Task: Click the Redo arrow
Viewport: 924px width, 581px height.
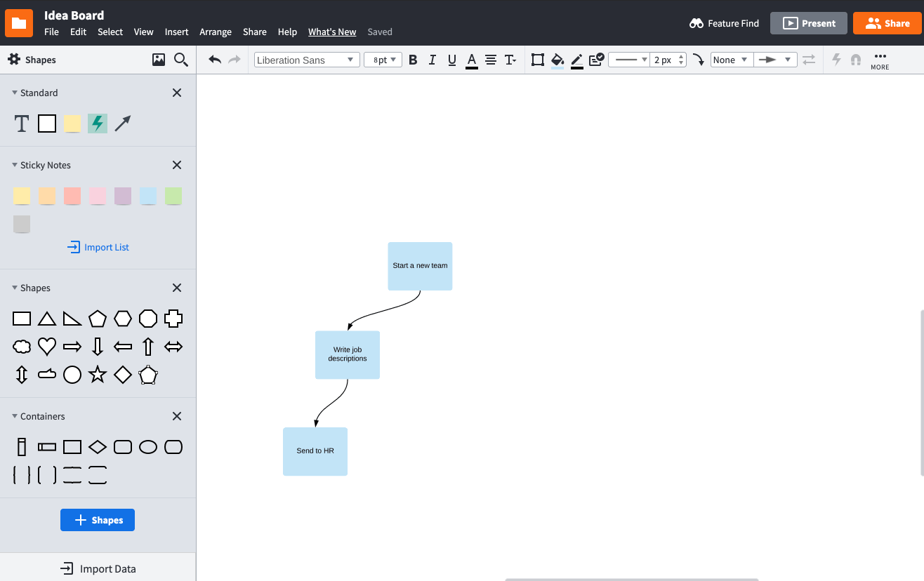Action: point(235,60)
